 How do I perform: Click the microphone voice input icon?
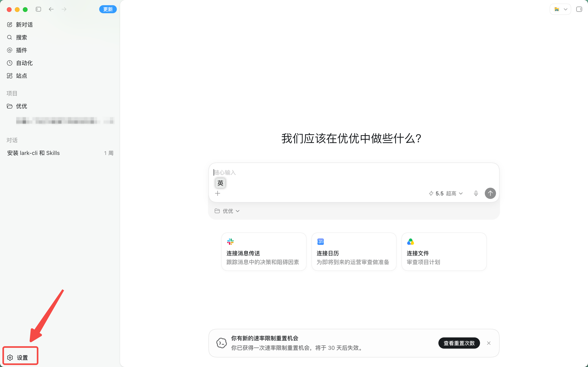[476, 193]
